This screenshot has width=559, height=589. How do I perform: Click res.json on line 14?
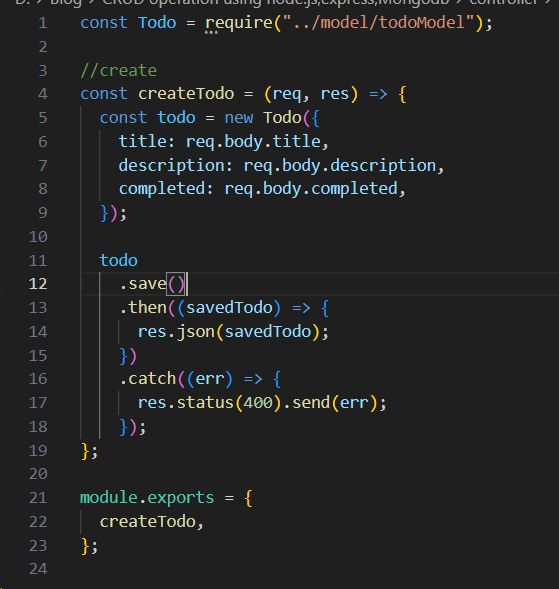click(x=176, y=332)
